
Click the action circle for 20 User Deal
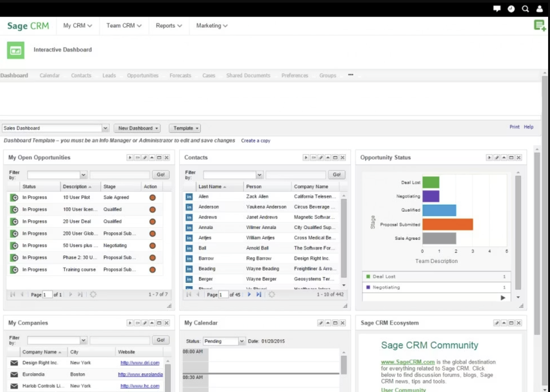[153, 221]
